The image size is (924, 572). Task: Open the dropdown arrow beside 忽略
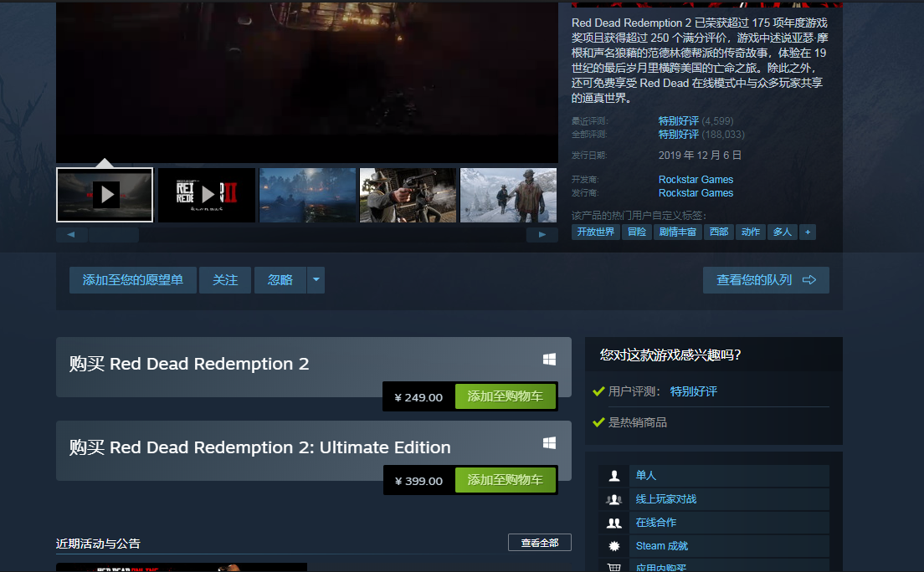tap(316, 280)
